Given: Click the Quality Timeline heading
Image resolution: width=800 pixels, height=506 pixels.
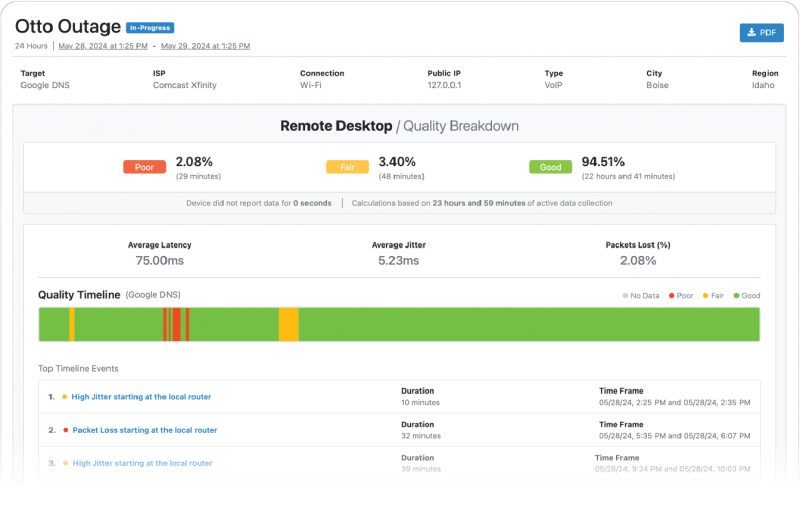Looking at the screenshot, I should 79,295.
